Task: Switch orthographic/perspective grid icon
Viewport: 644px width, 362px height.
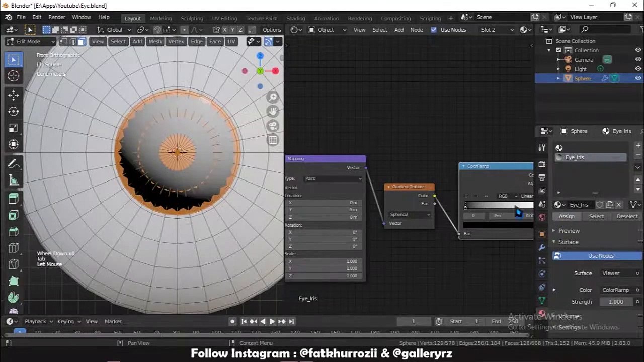Action: pyautogui.click(x=273, y=140)
